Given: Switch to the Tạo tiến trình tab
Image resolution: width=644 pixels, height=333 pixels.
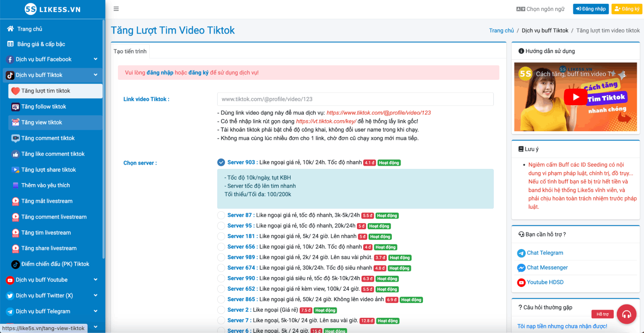Looking at the screenshot, I should pos(130,51).
